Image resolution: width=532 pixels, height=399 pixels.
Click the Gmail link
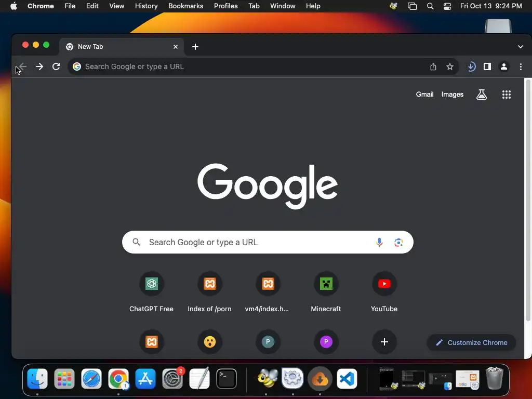424,95
